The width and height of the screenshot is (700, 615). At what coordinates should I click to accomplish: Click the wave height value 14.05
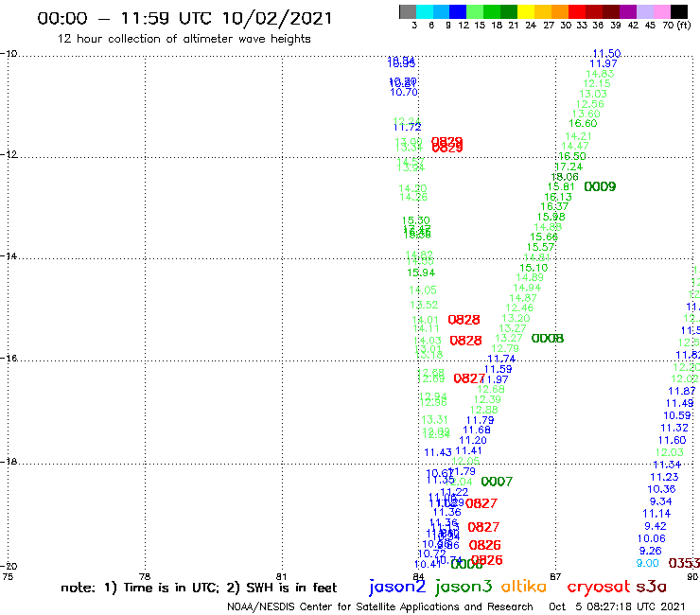click(x=423, y=290)
